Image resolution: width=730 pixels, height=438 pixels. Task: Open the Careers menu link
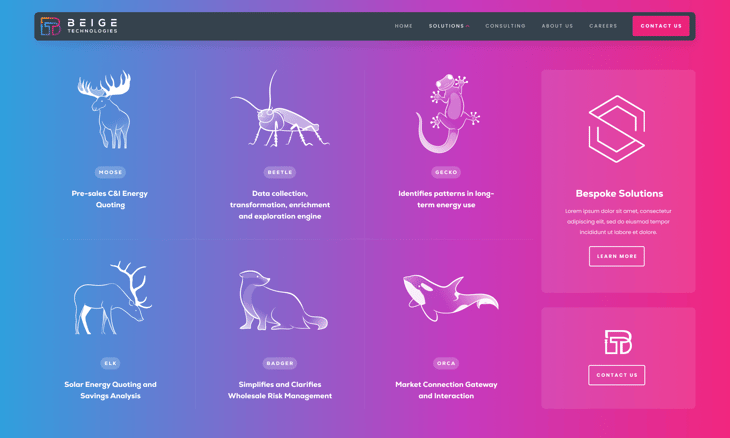[603, 26]
